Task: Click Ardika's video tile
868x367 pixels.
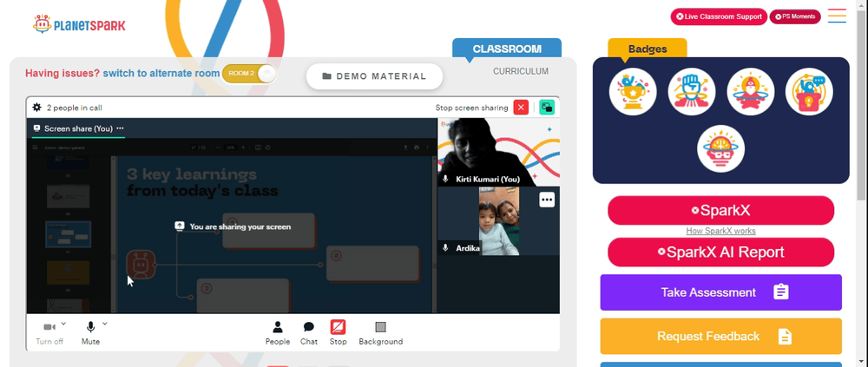Action: pos(499,221)
